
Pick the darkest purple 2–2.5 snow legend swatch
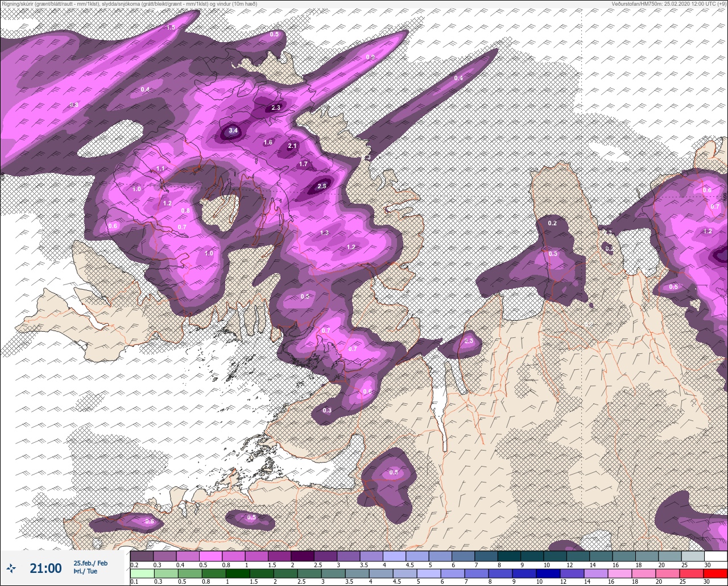pos(302,556)
